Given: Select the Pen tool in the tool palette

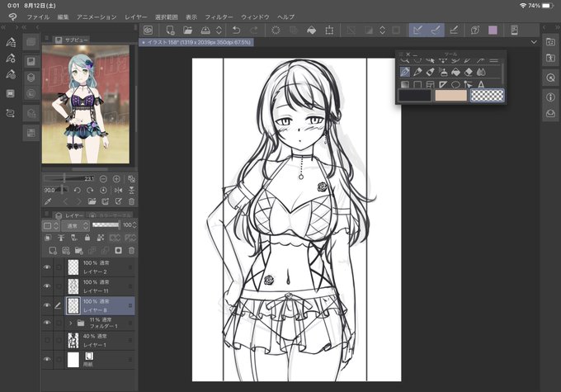Looking at the screenshot, I should point(404,72).
